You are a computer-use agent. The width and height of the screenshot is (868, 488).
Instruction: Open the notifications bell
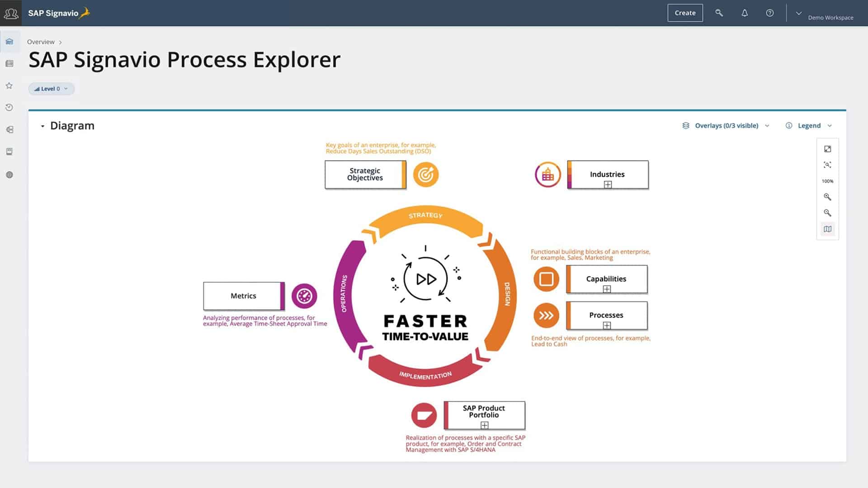coord(745,13)
